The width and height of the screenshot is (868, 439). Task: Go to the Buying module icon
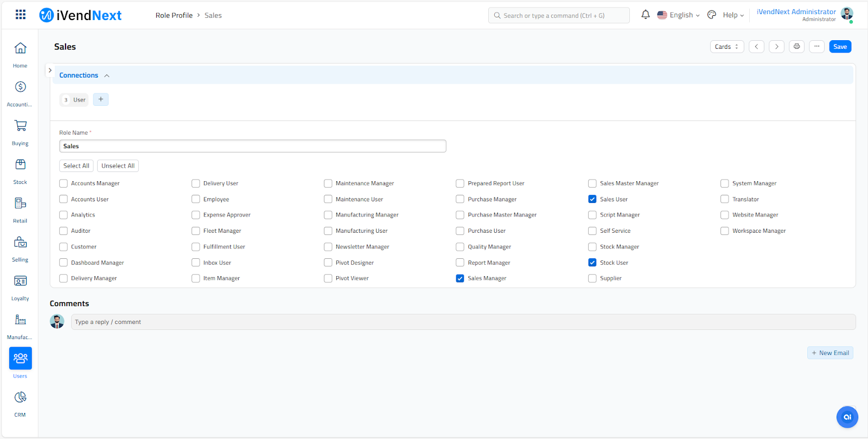coord(20,126)
